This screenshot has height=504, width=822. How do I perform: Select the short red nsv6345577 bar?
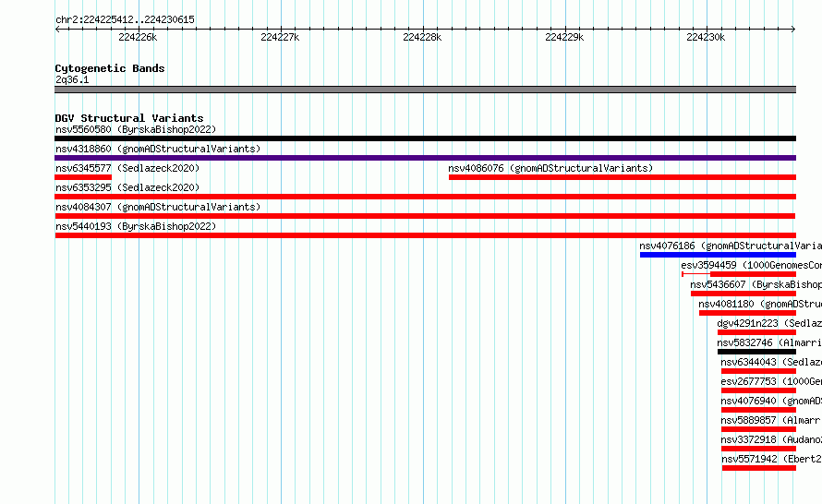(x=83, y=177)
